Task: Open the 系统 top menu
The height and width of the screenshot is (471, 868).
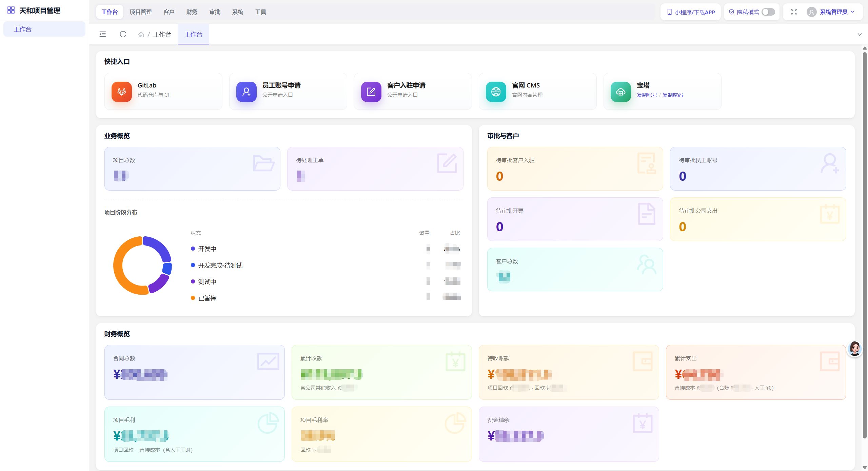Action: click(238, 12)
